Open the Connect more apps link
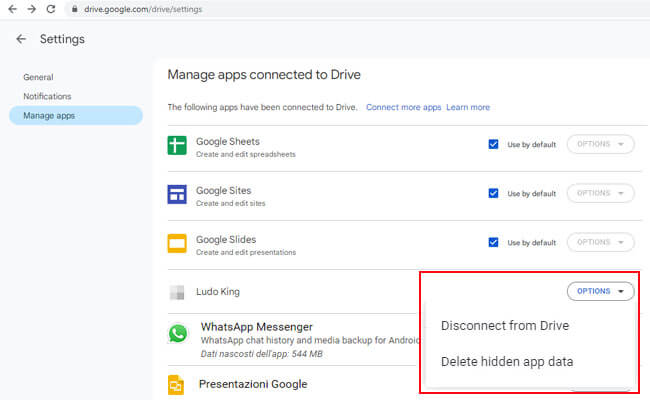This screenshot has width=650, height=400. (403, 107)
